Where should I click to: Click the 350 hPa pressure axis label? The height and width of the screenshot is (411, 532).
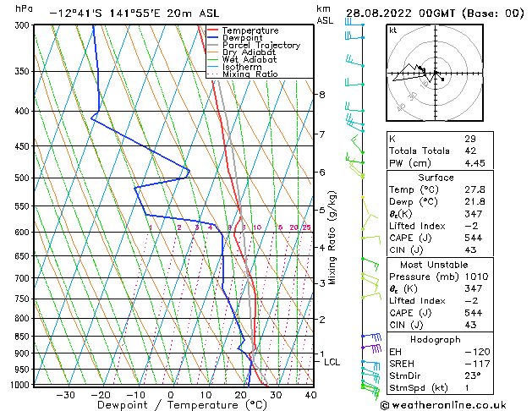[24, 72]
